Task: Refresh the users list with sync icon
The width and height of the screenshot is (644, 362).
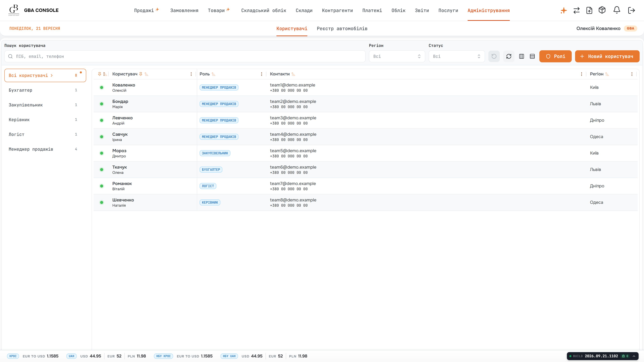Action: pos(509,56)
